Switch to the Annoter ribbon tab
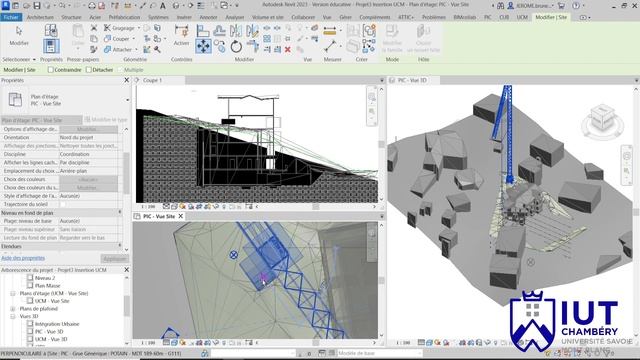Image resolution: width=640 pixels, height=360 pixels. (x=208, y=17)
